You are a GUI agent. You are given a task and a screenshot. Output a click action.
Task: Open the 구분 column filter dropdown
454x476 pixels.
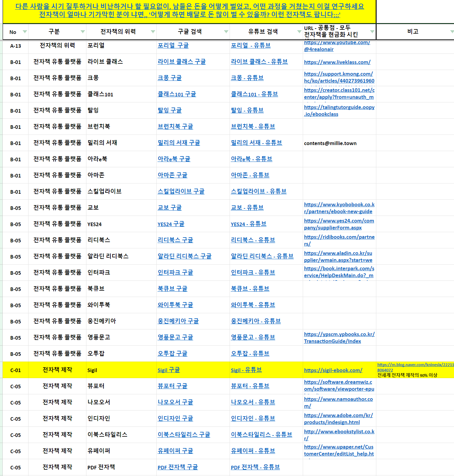[83, 32]
